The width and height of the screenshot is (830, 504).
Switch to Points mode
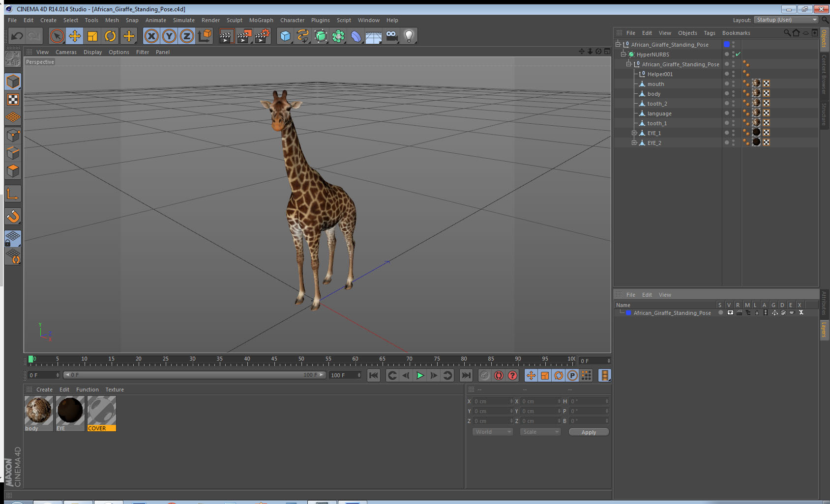click(x=13, y=135)
